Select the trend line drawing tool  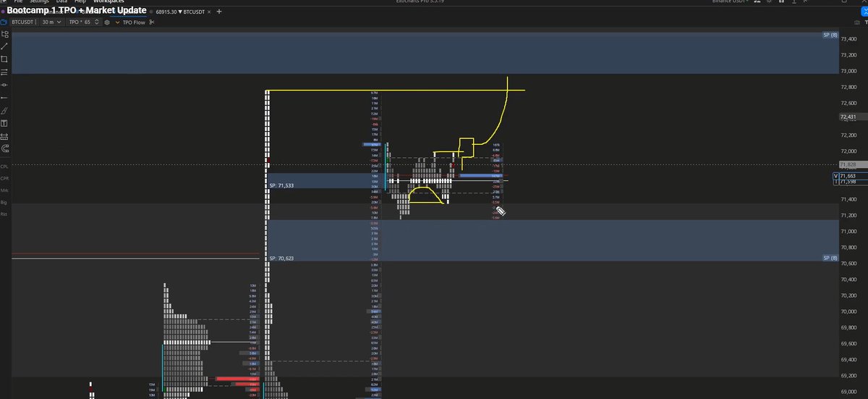pyautogui.click(x=4, y=46)
